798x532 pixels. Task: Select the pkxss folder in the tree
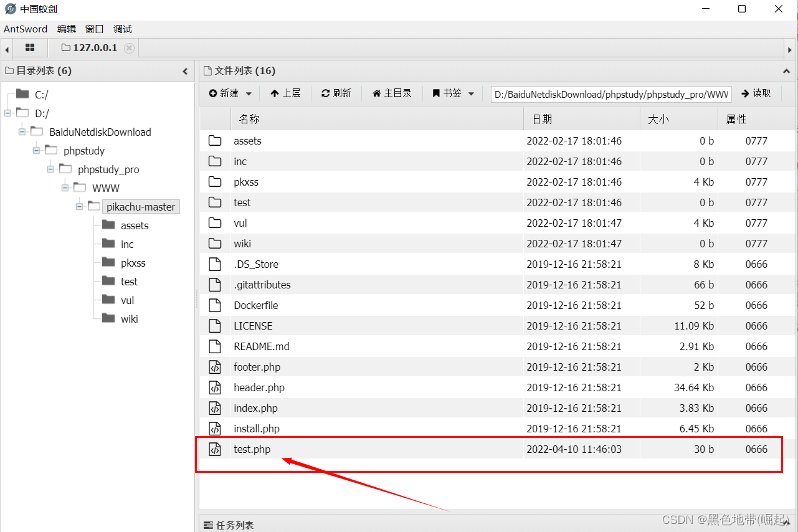(133, 263)
